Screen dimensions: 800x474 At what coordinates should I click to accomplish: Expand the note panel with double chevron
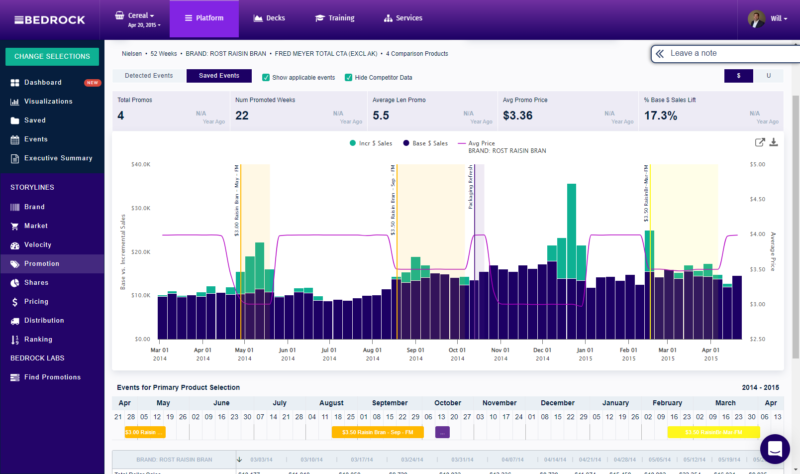coord(660,54)
